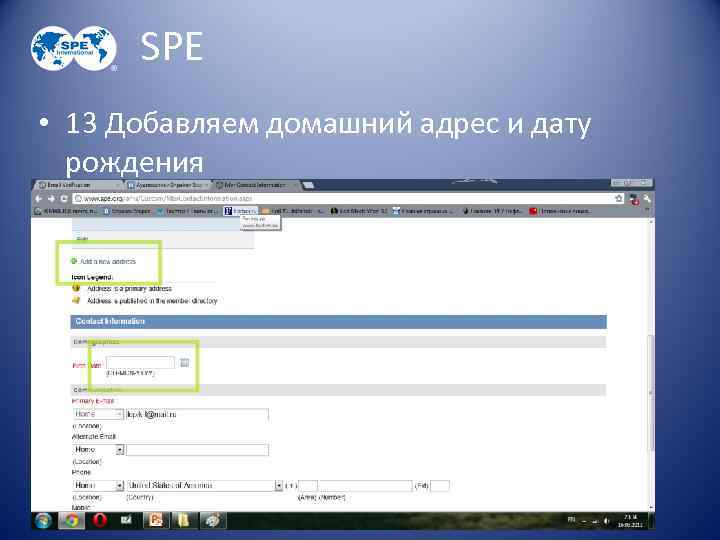Switch to the Email Verification tab
720x540 pixels.
click(76, 185)
